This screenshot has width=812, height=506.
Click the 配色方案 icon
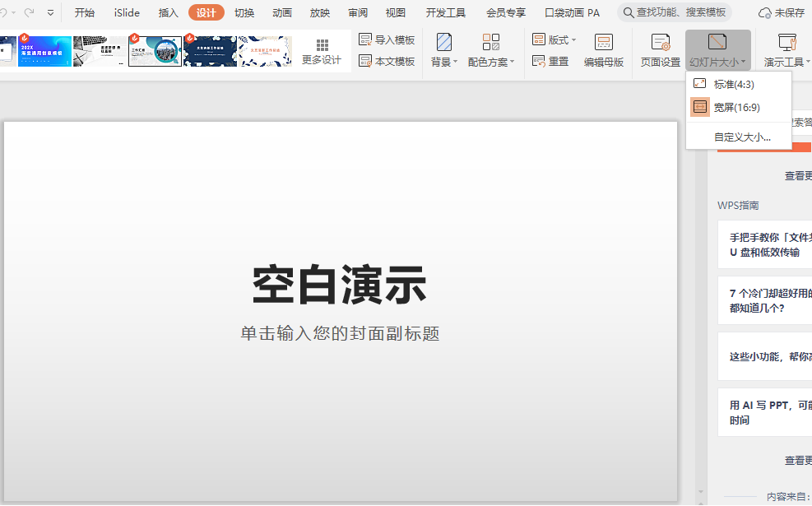[491, 42]
